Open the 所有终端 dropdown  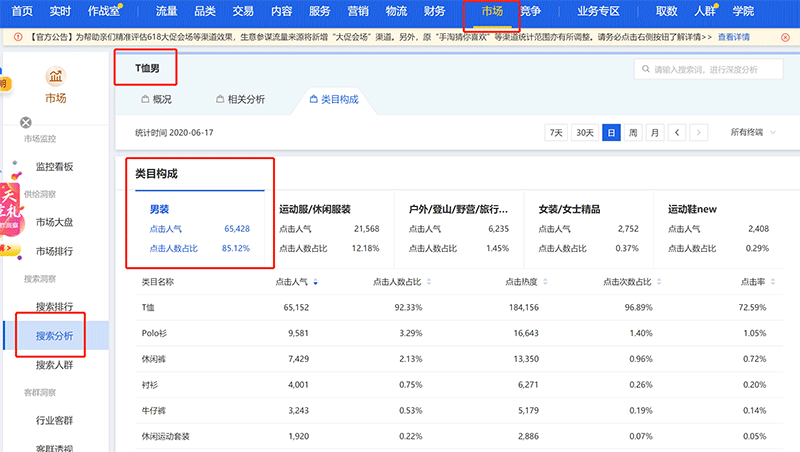pos(752,132)
